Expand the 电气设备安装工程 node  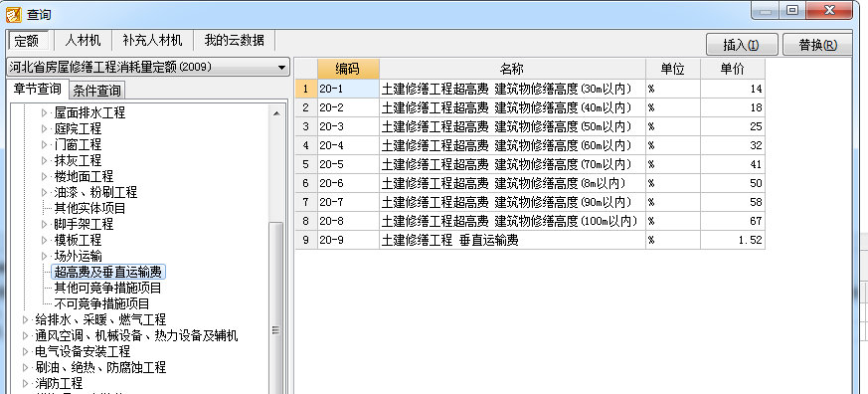coord(26,352)
